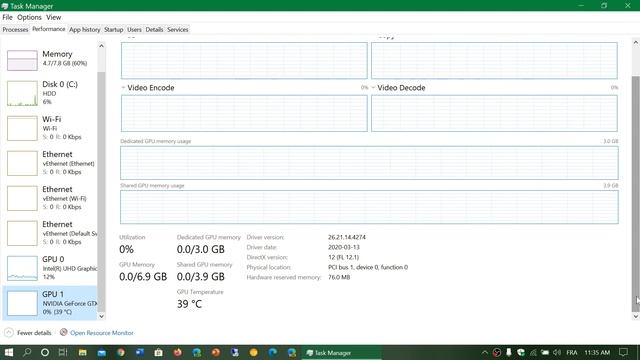Click the Video Encode graph
Image resolution: width=640 pixels, height=360 pixels.
tap(244, 113)
